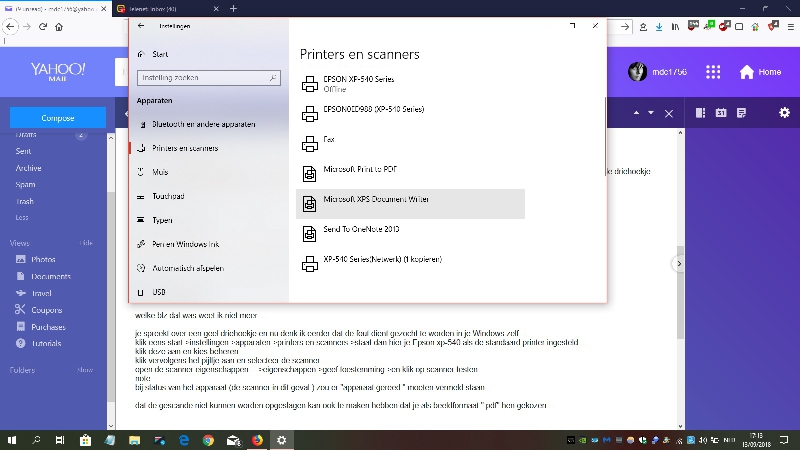
Task: Launch Microsoft Store from taskbar
Action: tap(85, 440)
